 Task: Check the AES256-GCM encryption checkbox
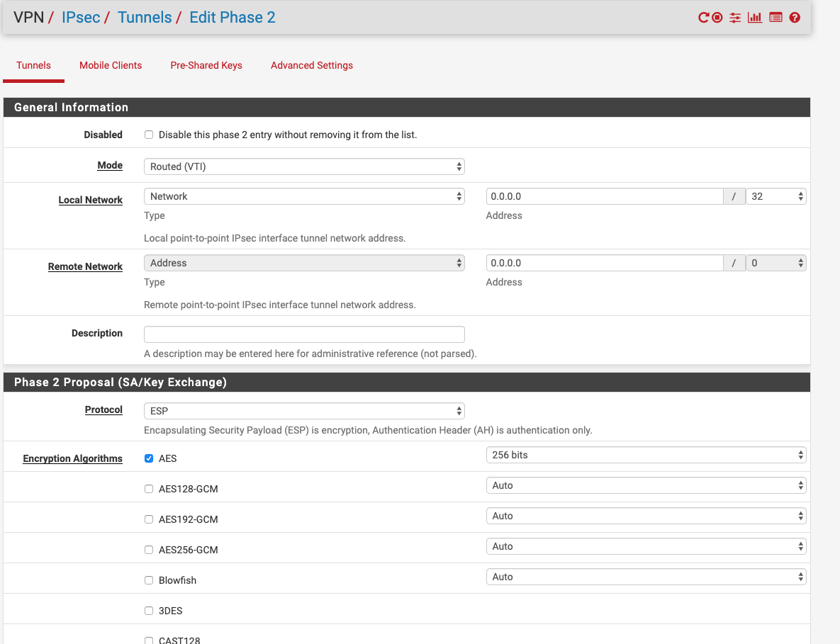click(149, 550)
